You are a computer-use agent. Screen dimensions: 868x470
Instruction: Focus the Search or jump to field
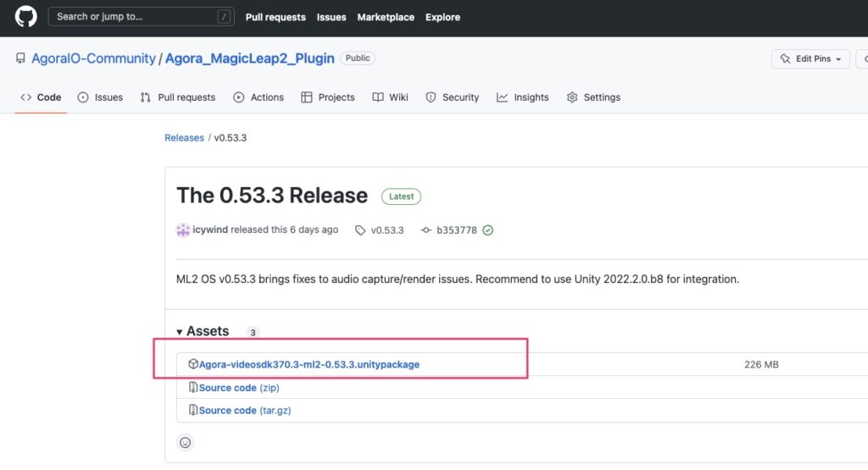coord(142,17)
